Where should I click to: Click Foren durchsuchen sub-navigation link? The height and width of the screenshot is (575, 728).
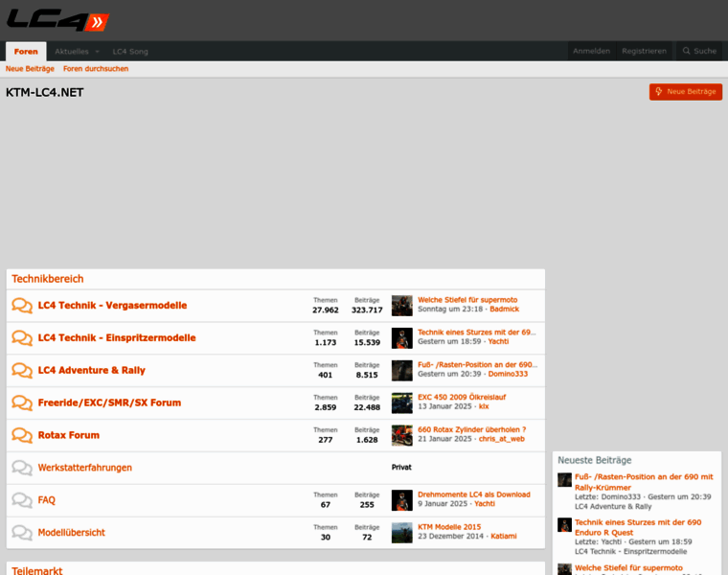(x=96, y=69)
